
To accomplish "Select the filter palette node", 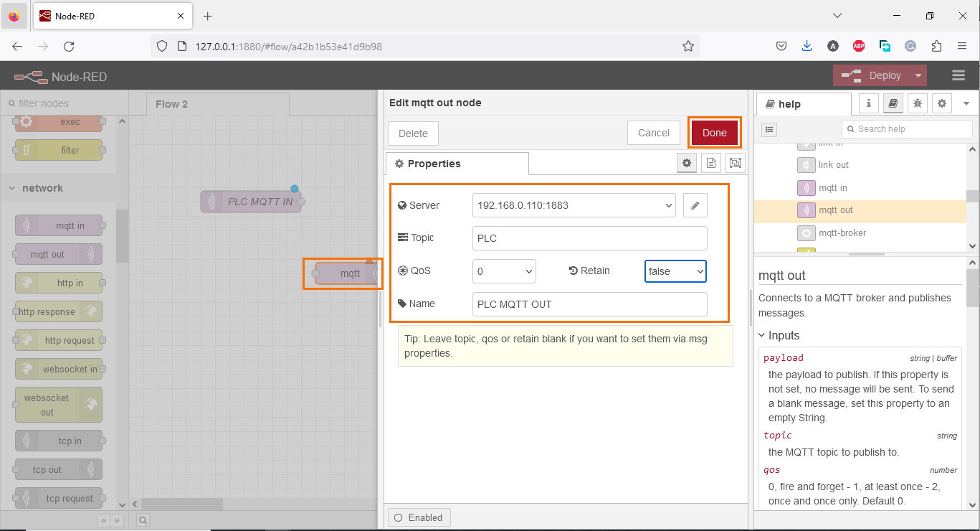I will (x=59, y=150).
